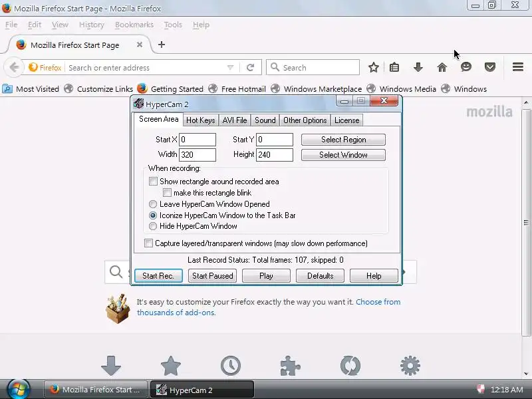
Task: Open the Most Visited bookmarks folder
Action: tap(31, 89)
